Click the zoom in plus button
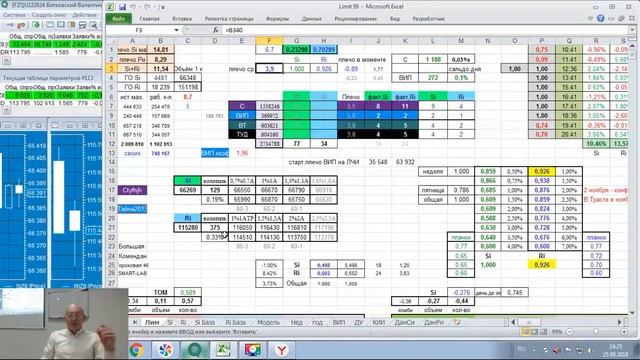640x360 pixels. click(624, 332)
